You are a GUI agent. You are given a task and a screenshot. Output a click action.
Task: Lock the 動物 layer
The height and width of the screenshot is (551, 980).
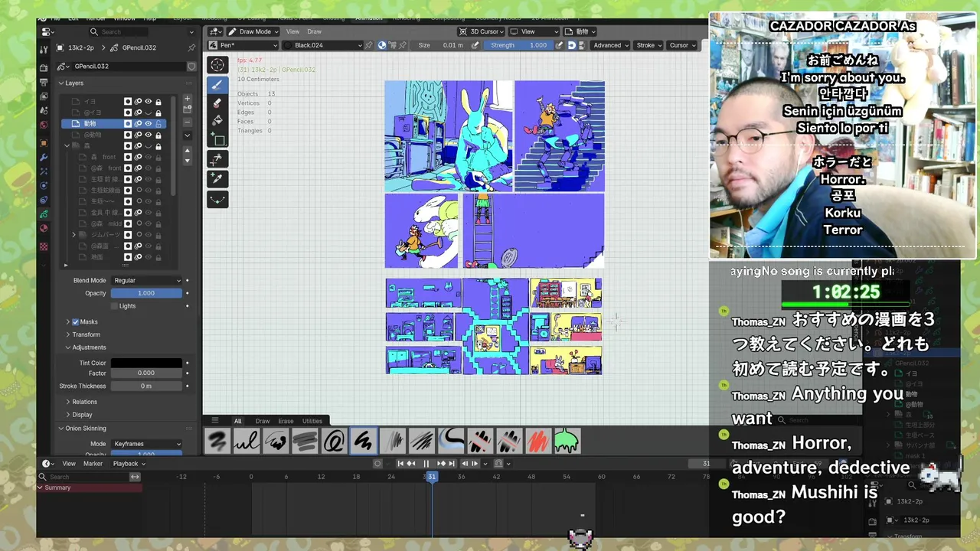coord(158,123)
